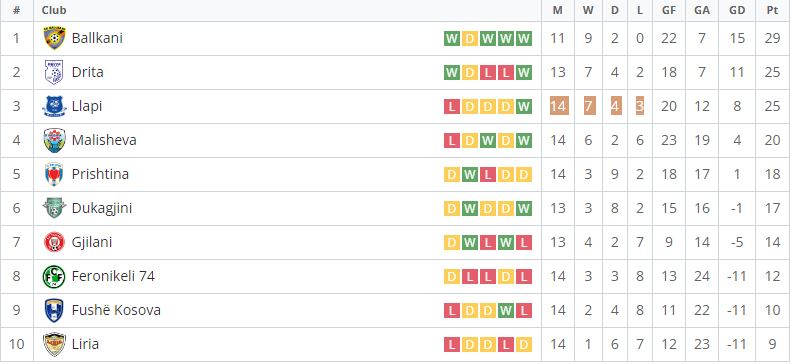Click the Prishtina club crest icon
The height and width of the screenshot is (364, 792).
[54, 174]
